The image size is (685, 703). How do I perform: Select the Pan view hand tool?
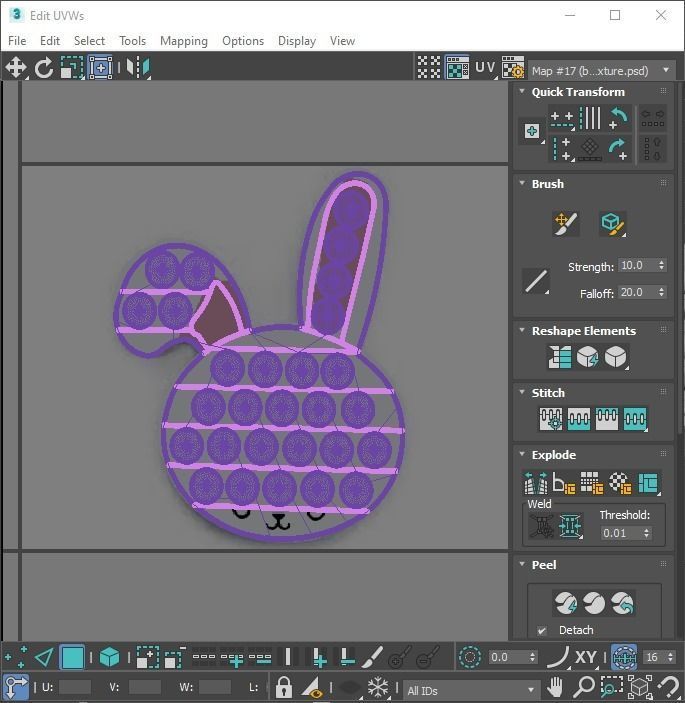pyautogui.click(x=555, y=686)
